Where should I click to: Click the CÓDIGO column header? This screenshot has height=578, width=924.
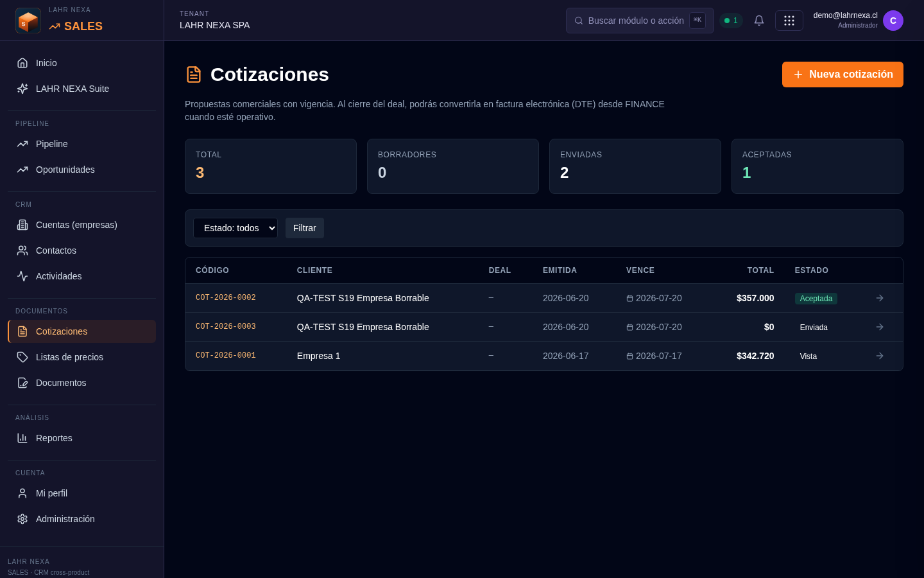pyautogui.click(x=212, y=270)
